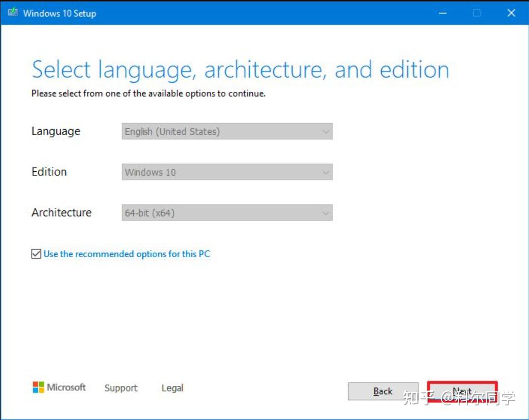
Task: Minimize the Windows 10 Setup window
Action: (442, 13)
